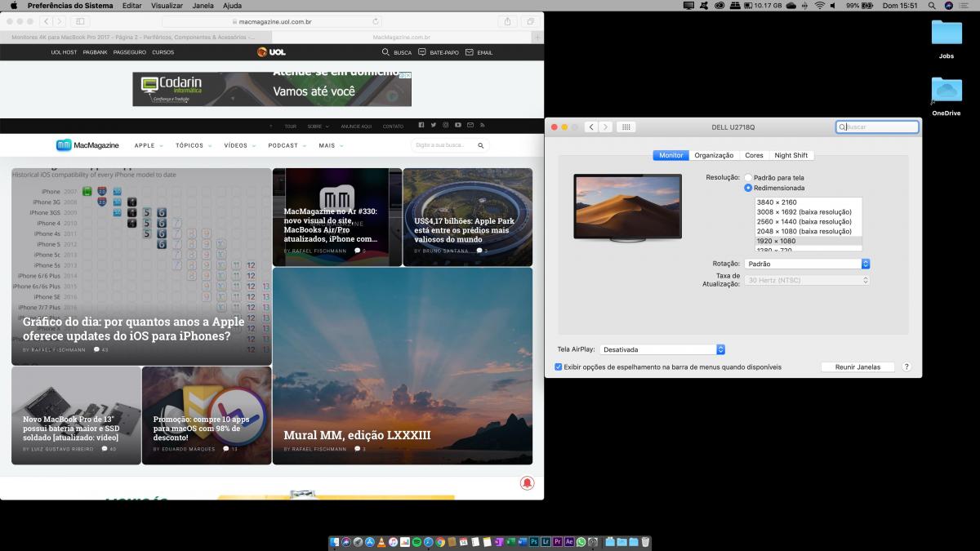This screenshot has height=551, width=980.
Task: Select the Padrão para tela radio option
Action: point(748,177)
